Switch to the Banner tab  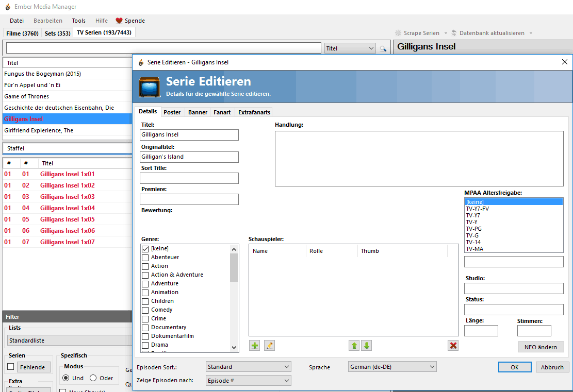198,112
